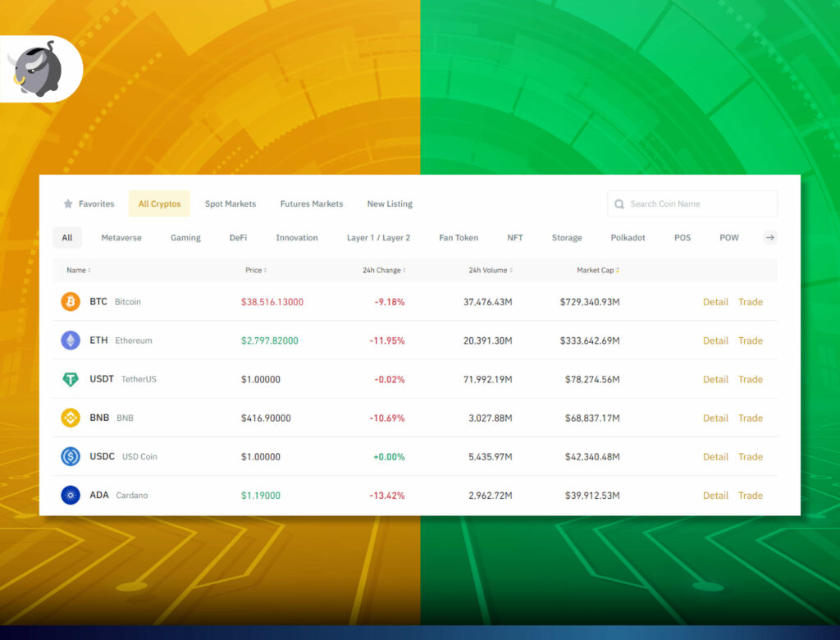Sort the table by 24h Change
This screenshot has height=640, width=840.
click(384, 270)
